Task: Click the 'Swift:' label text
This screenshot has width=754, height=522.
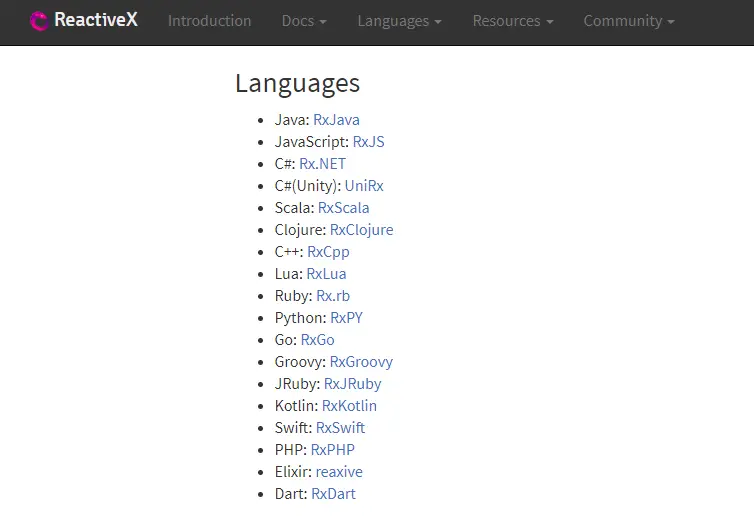Action: click(x=293, y=428)
